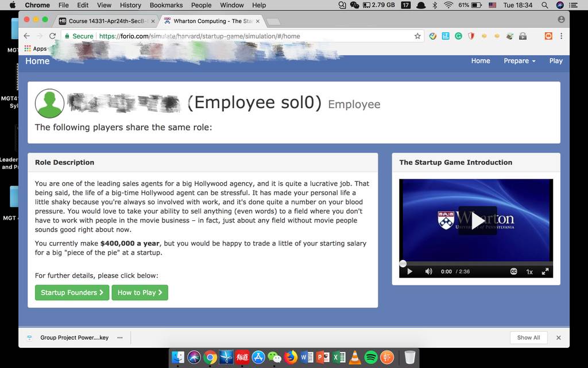Click the video progress bar
Viewport: 588px width, 368px height.
tap(476, 263)
